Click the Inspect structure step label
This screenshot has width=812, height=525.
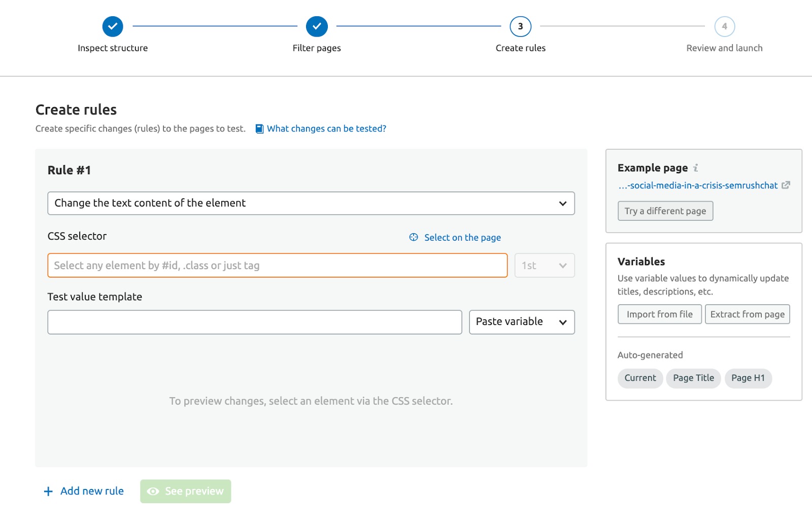click(113, 48)
